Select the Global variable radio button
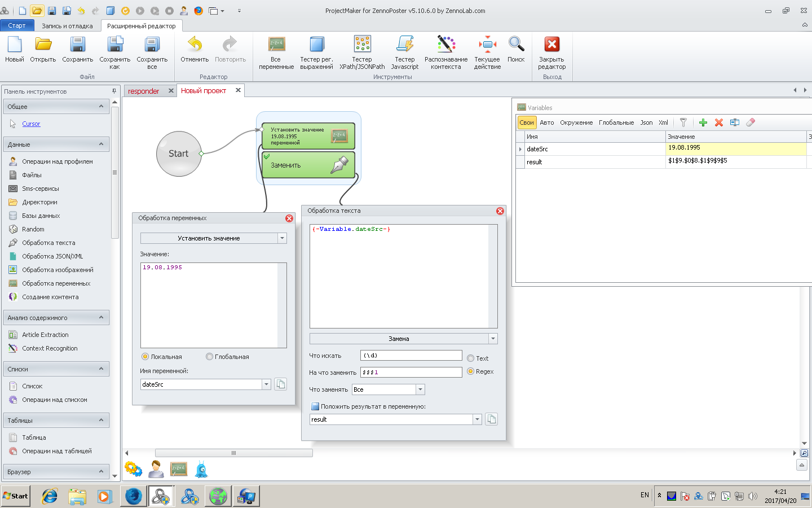This screenshot has height=508, width=812. point(210,357)
